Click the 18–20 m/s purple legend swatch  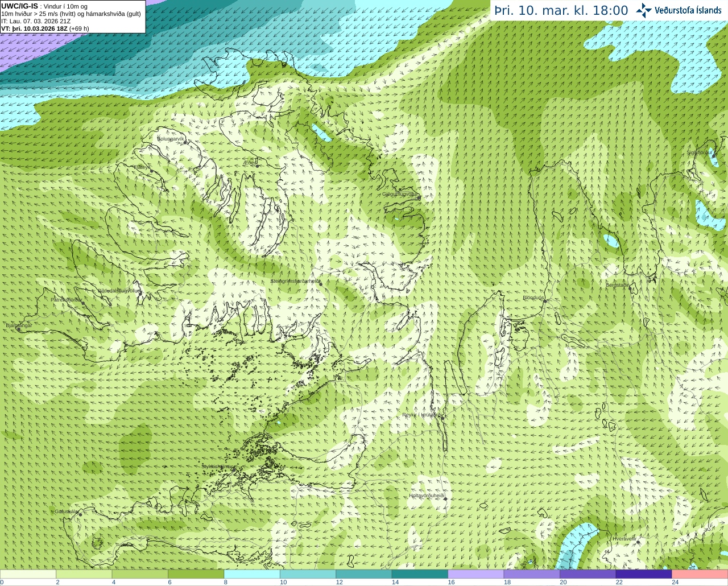pos(532,574)
